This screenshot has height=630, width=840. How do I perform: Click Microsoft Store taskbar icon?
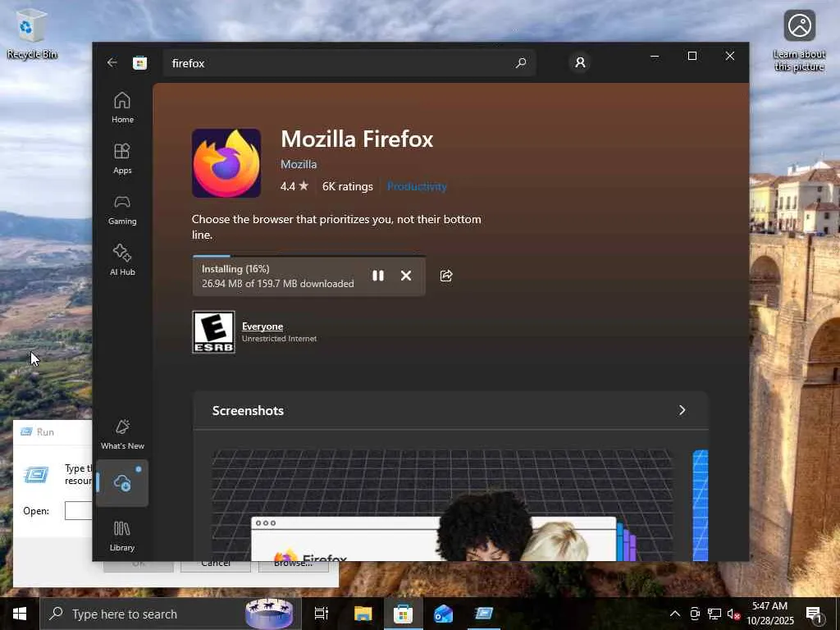tap(403, 614)
